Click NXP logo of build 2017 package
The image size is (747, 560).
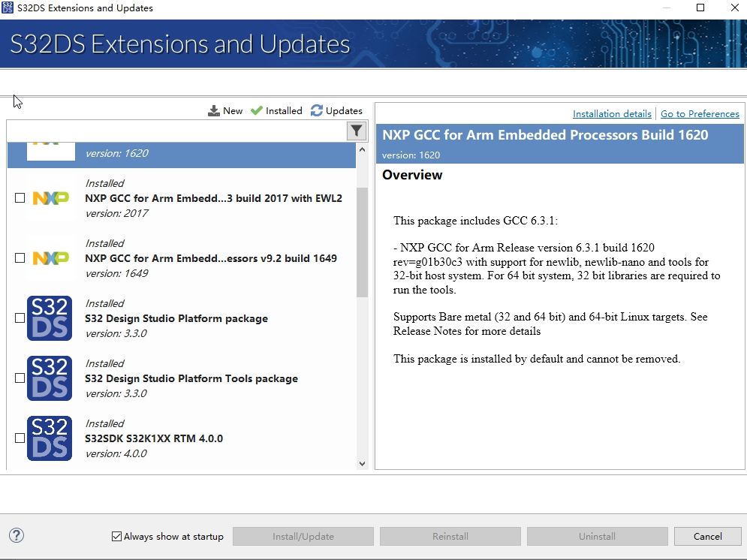click(x=50, y=197)
